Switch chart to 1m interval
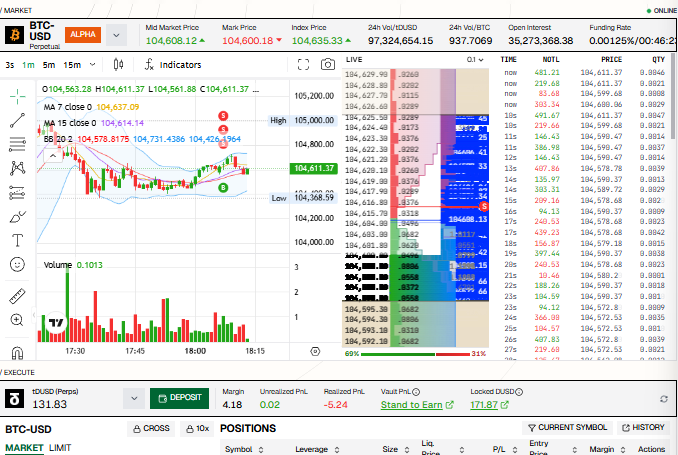The width and height of the screenshot is (678, 455). (28, 65)
